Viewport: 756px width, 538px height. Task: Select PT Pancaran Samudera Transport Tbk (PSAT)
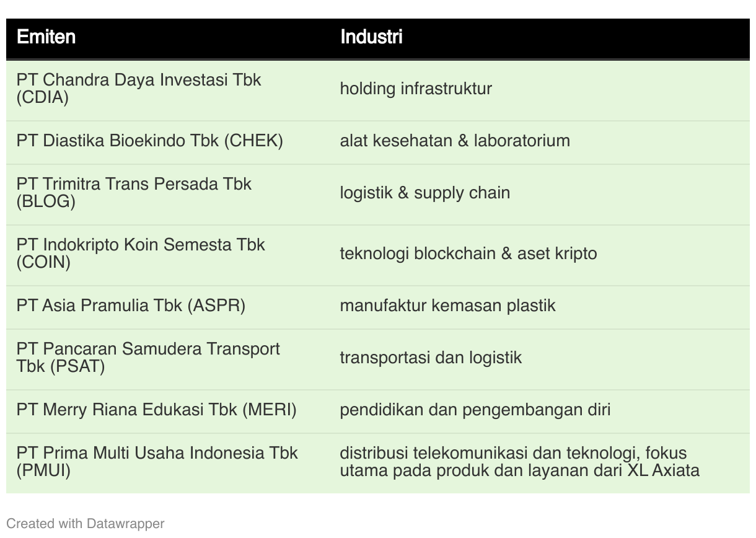point(148,358)
